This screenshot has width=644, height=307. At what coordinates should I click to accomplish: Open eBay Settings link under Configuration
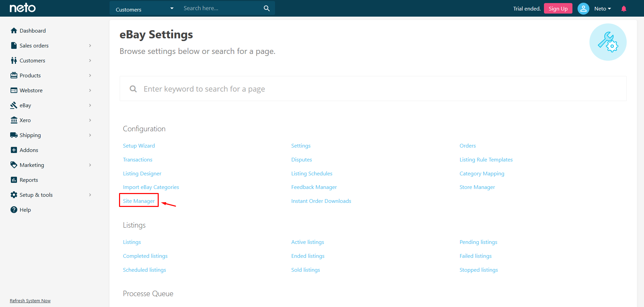301,146
